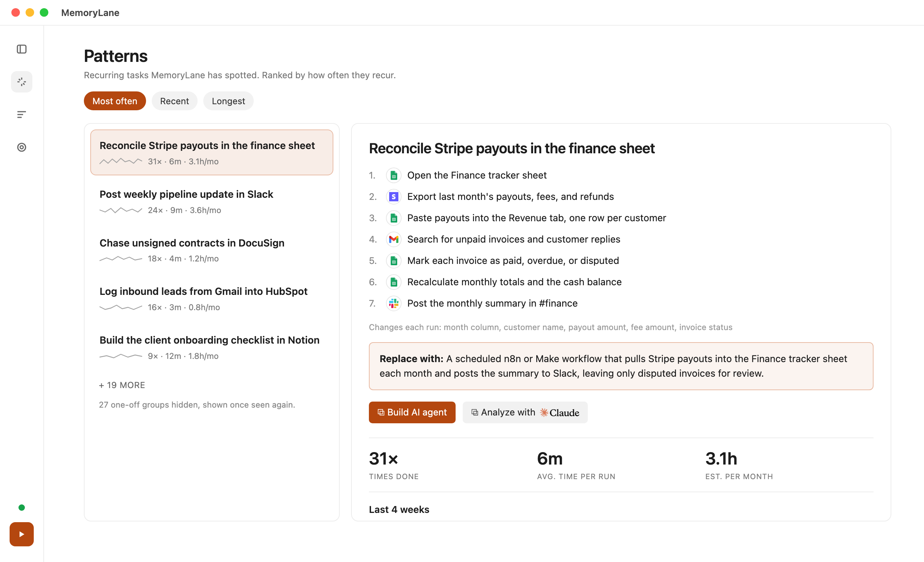The width and height of the screenshot is (924, 562).
Task: Select the Most often filter
Action: tap(115, 101)
